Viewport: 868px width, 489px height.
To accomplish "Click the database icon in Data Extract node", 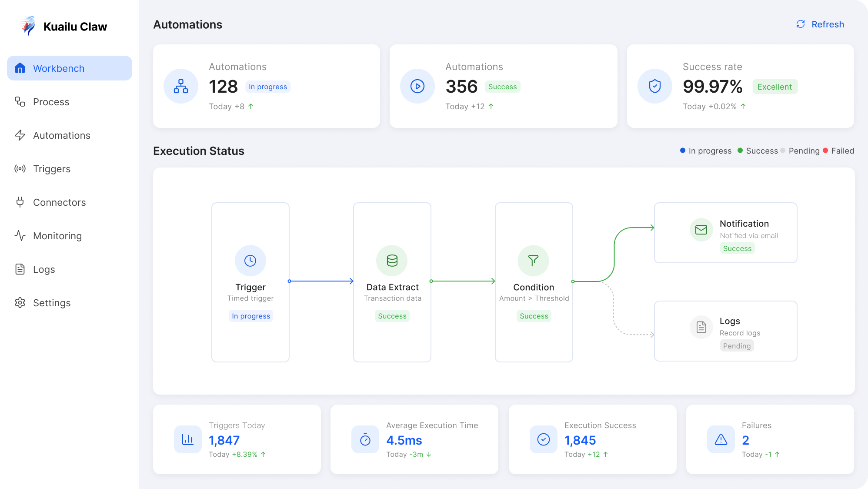I will (x=392, y=261).
